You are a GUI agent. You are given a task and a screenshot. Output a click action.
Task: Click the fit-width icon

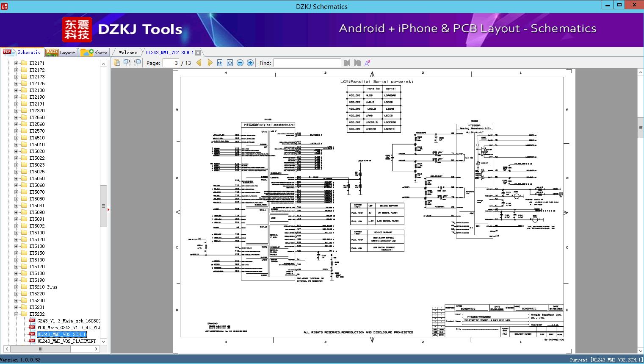pos(220,63)
